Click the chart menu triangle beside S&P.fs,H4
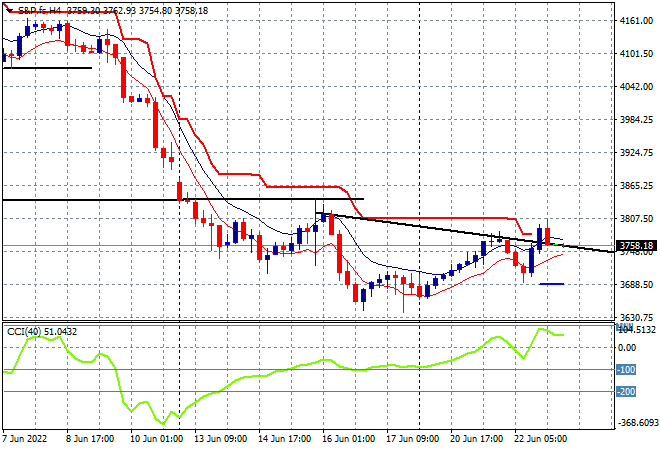 pyautogui.click(x=10, y=11)
